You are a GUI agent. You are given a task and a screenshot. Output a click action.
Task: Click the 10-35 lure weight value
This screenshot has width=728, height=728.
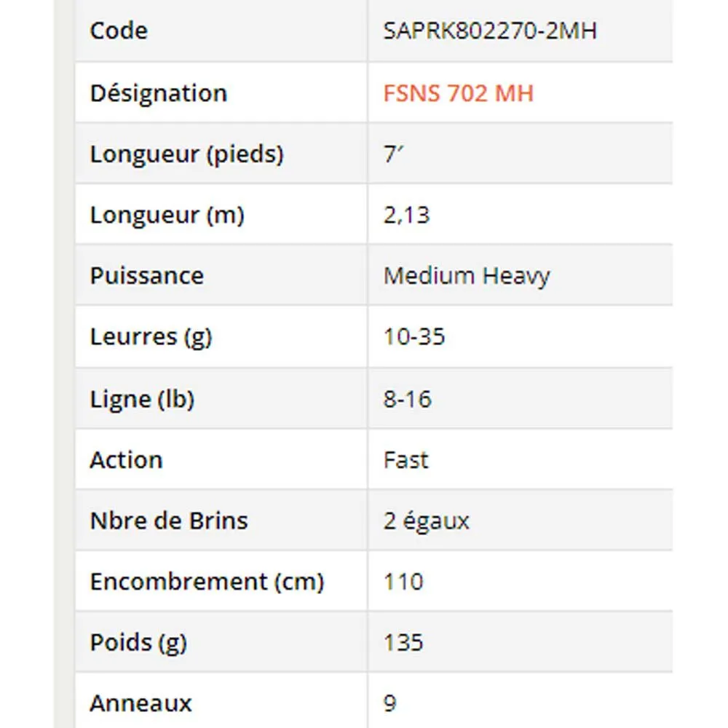tap(414, 337)
